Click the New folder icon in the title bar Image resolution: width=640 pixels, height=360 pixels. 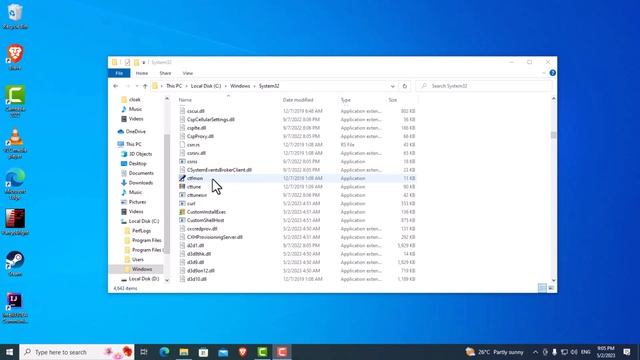[x=136, y=62]
